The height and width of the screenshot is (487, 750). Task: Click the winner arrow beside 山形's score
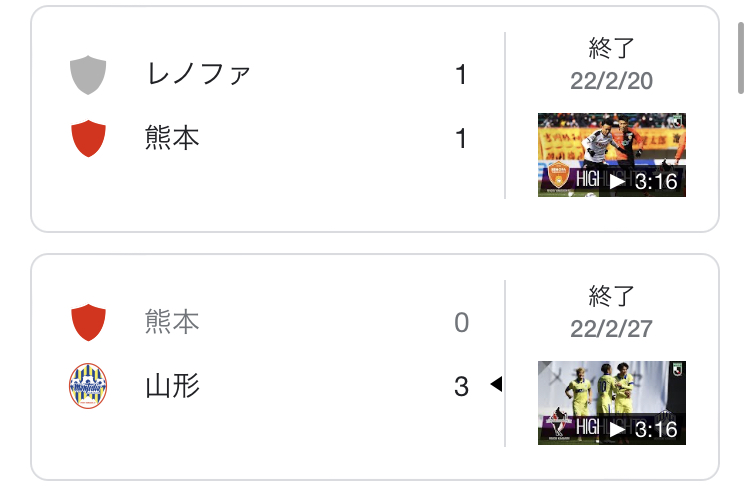[x=495, y=385]
